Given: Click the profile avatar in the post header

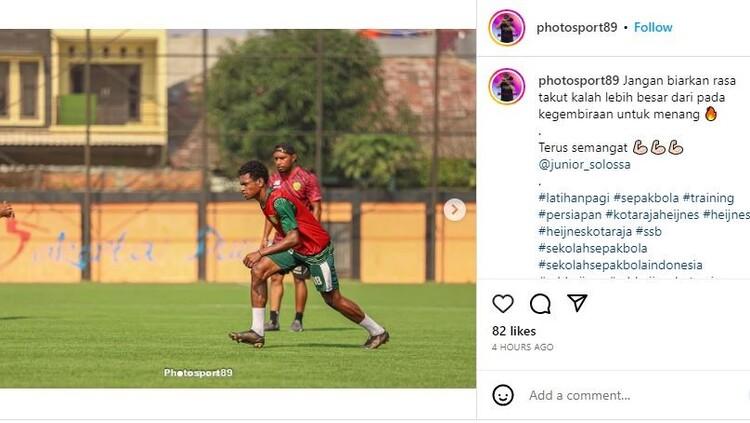Looking at the screenshot, I should point(507,28).
